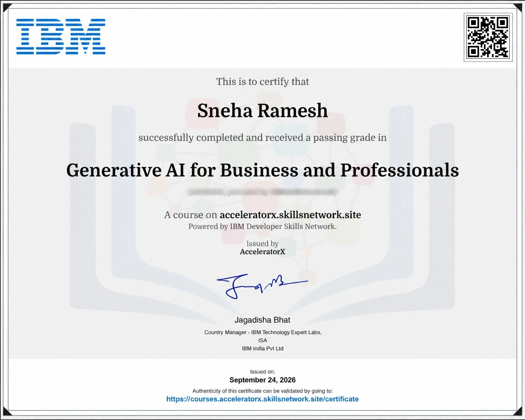The image size is (525, 420).
Task: Click the QR code in the corner
Action: [x=488, y=37]
